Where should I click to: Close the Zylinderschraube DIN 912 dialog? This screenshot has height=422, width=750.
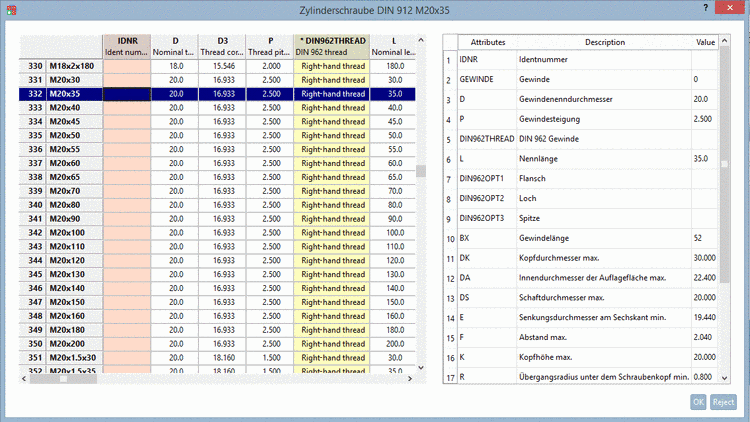[x=732, y=9]
